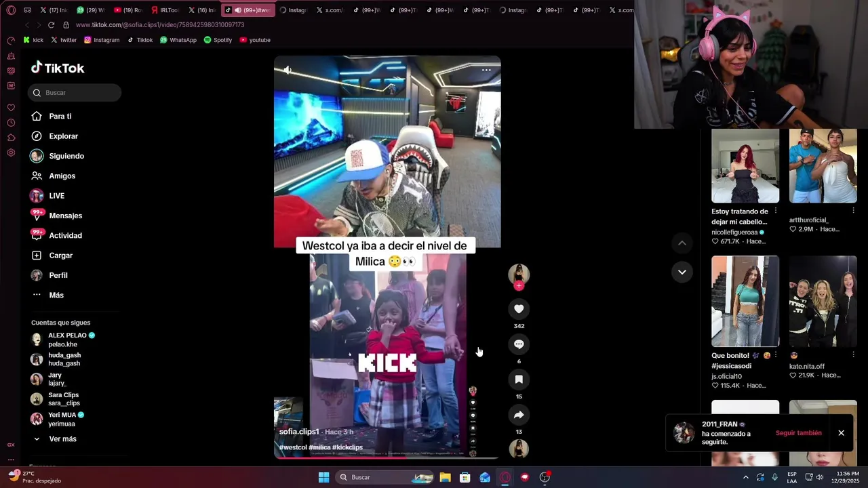
Task: Switch to the (29) WhatsApp browser tab
Action: coord(90,10)
